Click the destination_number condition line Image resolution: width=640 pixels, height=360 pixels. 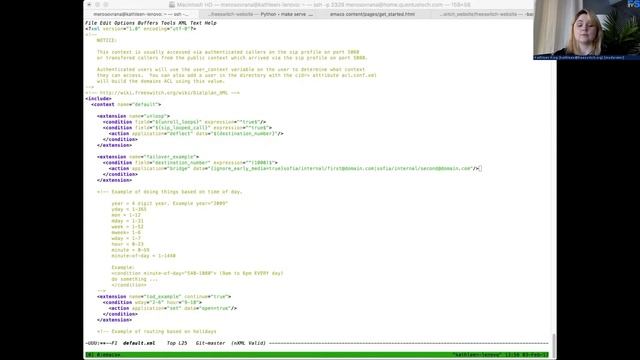[x=190, y=162]
